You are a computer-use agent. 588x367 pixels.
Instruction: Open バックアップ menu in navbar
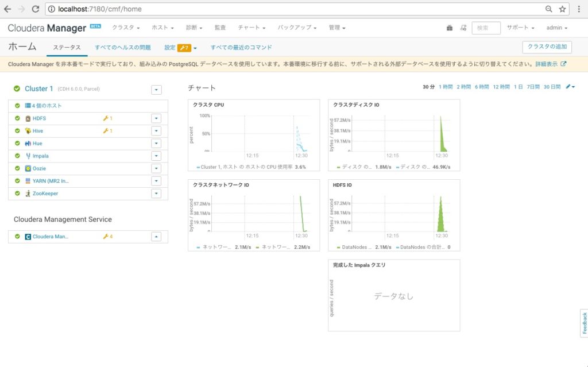click(297, 28)
